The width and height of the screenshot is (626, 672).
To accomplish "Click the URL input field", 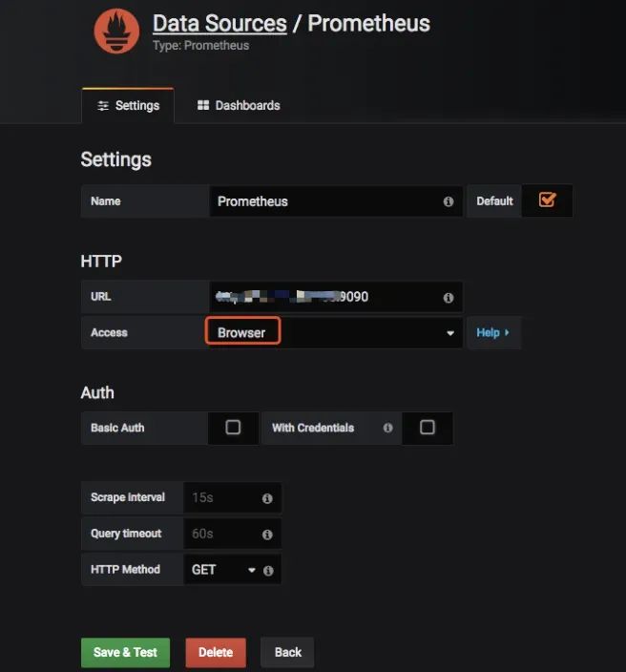I will [x=336, y=297].
